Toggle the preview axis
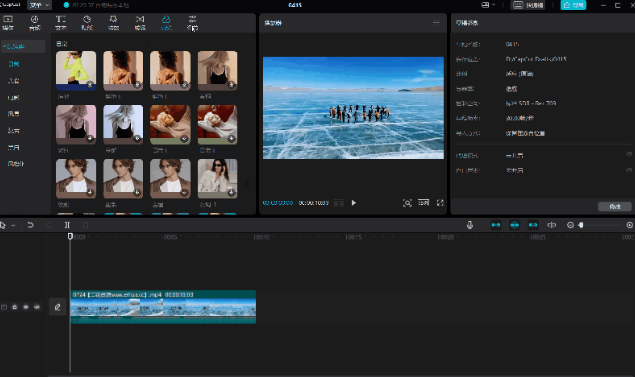 pos(552,225)
